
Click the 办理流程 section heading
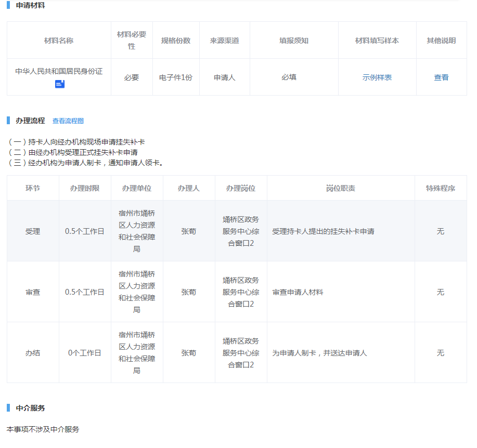[x=30, y=121]
